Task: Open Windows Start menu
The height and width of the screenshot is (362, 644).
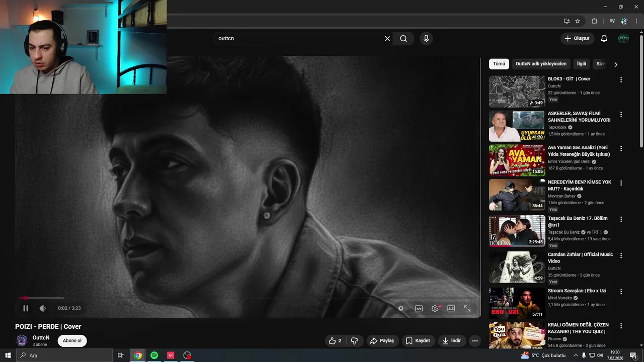Action: [8, 355]
